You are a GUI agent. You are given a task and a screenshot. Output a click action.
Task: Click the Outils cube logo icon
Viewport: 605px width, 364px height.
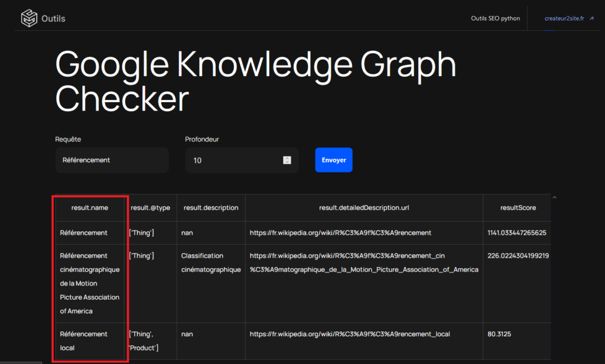tap(29, 18)
